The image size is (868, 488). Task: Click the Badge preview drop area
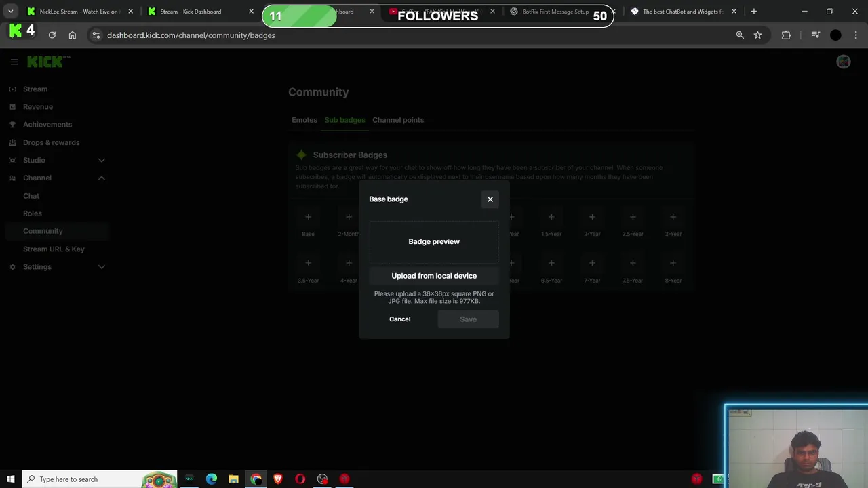pyautogui.click(x=434, y=241)
